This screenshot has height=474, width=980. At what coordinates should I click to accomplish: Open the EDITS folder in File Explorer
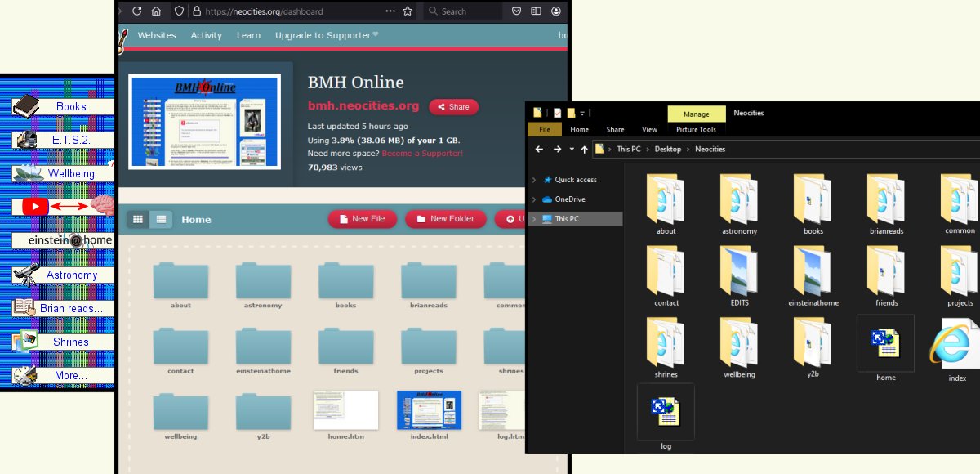pos(740,277)
